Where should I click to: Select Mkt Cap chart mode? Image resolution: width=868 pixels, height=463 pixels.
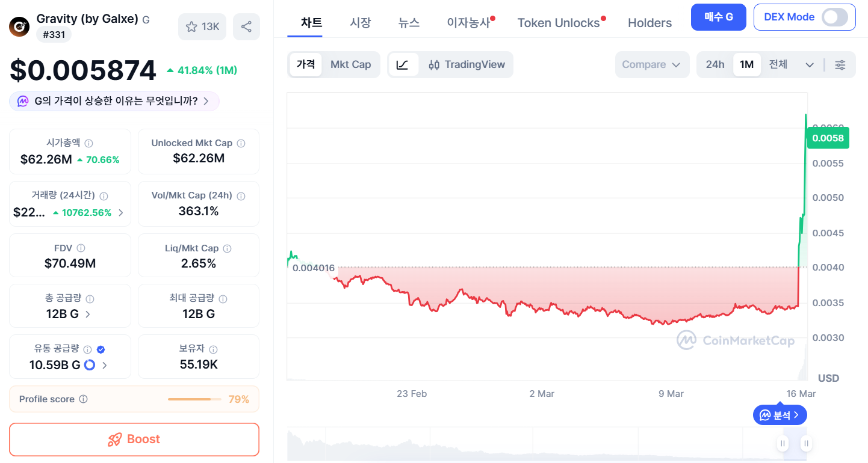(x=351, y=65)
